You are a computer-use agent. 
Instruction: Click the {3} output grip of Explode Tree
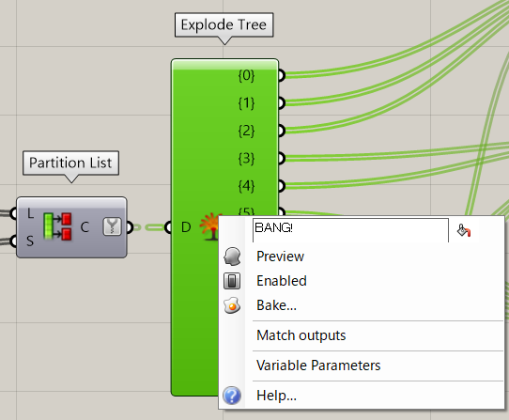281,159
